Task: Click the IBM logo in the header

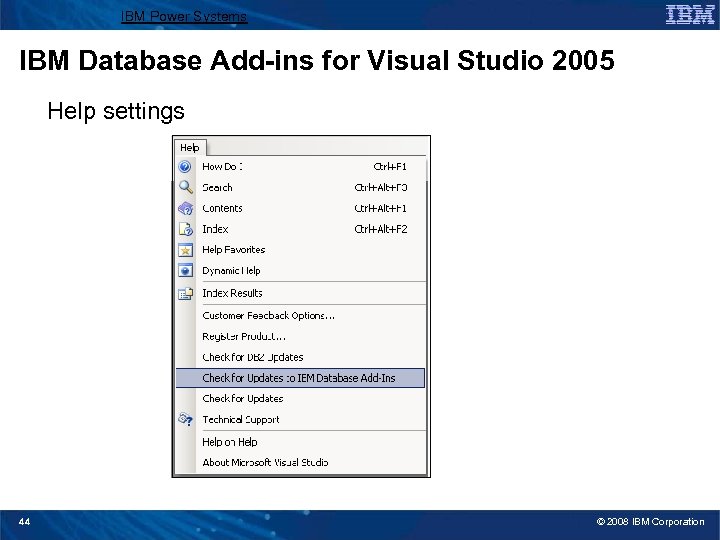Action: pyautogui.click(x=690, y=15)
